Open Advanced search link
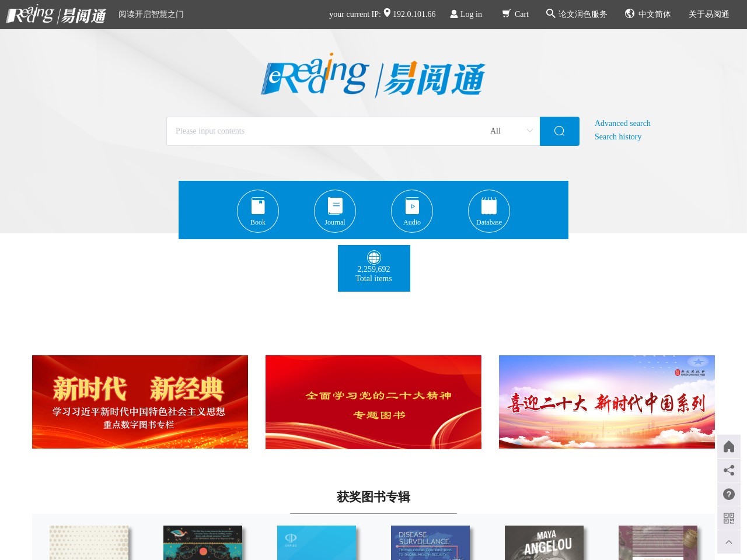Image resolution: width=747 pixels, height=560 pixels. [x=623, y=123]
